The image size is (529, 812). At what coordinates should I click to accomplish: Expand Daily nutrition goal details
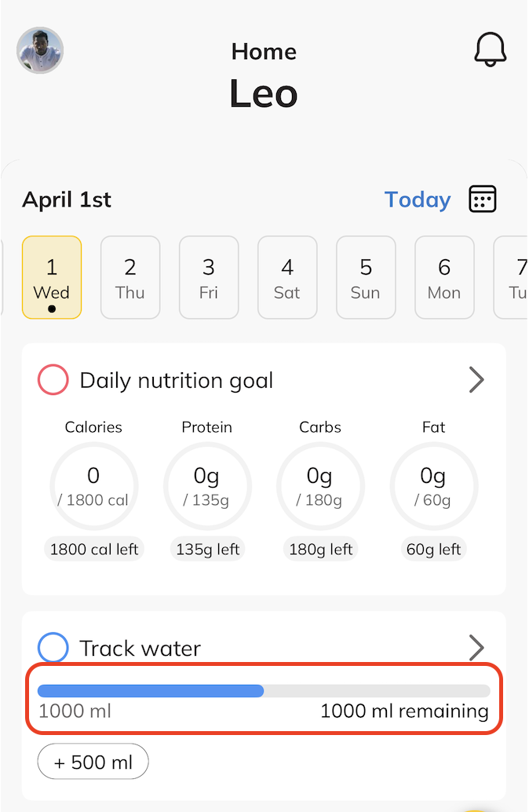(476, 381)
